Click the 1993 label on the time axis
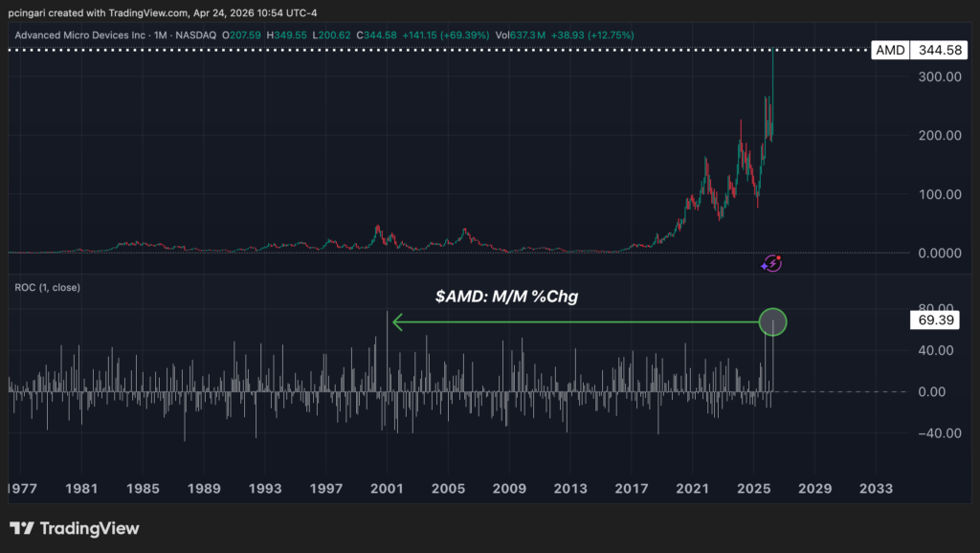This screenshot has width=980, height=553. [x=265, y=489]
